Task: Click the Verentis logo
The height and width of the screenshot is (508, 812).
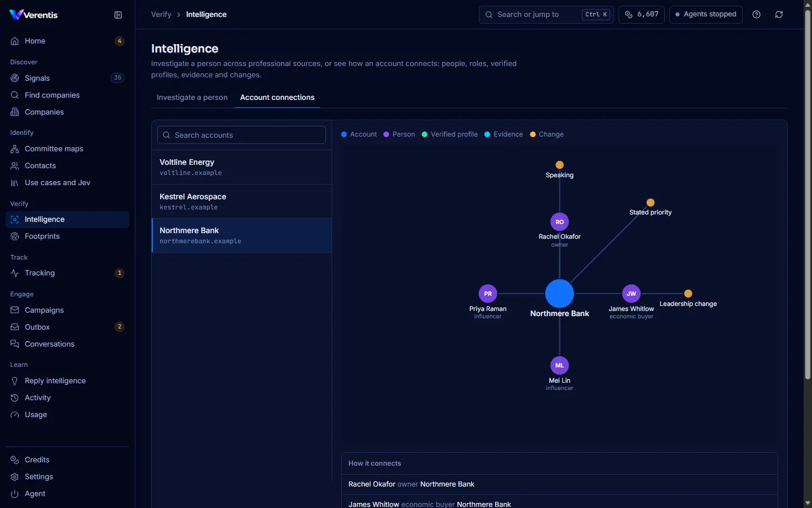Action: point(34,15)
